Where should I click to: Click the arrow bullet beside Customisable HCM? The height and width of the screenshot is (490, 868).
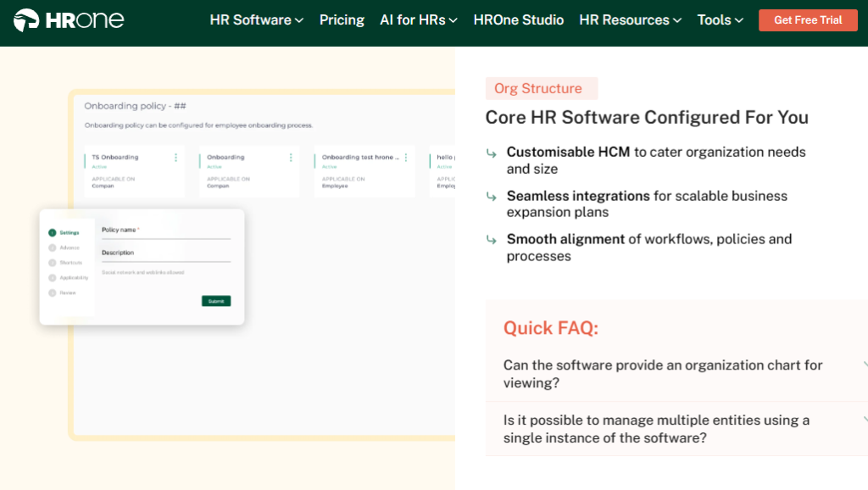click(x=491, y=153)
